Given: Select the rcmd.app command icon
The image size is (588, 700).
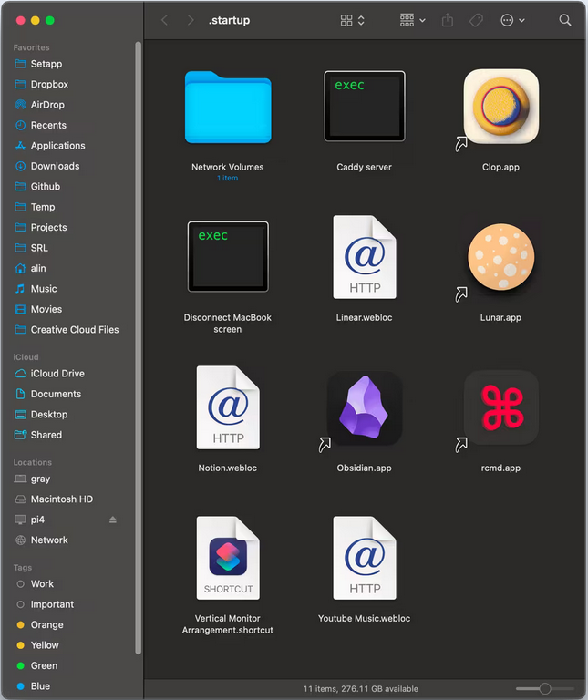Looking at the screenshot, I should tap(500, 407).
